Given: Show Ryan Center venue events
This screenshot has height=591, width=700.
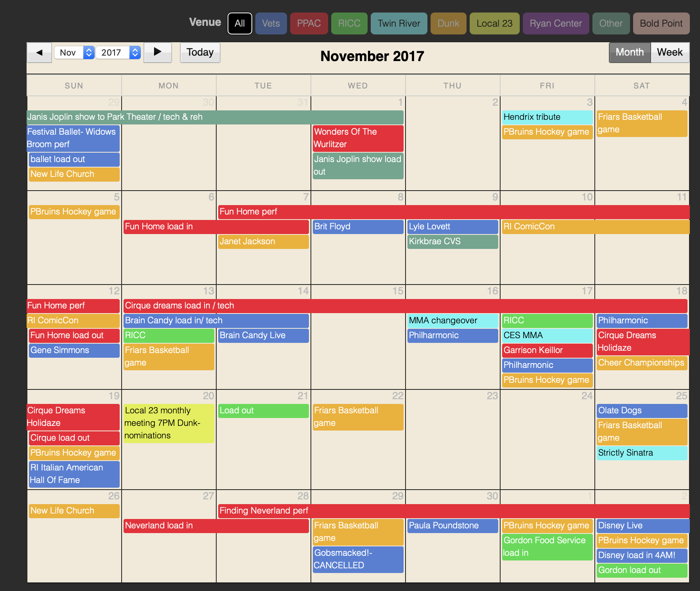Looking at the screenshot, I should pyautogui.click(x=555, y=23).
